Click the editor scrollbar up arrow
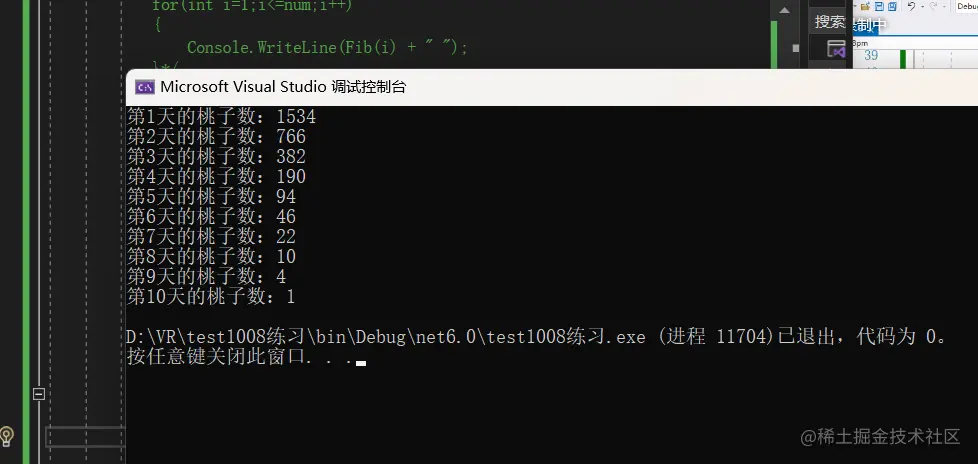The width and height of the screenshot is (978, 464). coord(785,11)
